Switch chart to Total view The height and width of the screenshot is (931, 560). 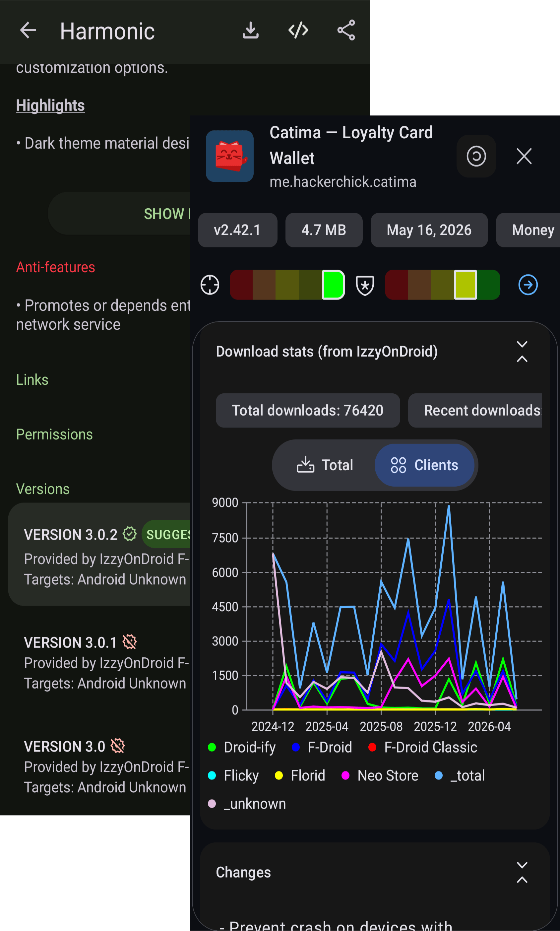pyautogui.click(x=325, y=465)
